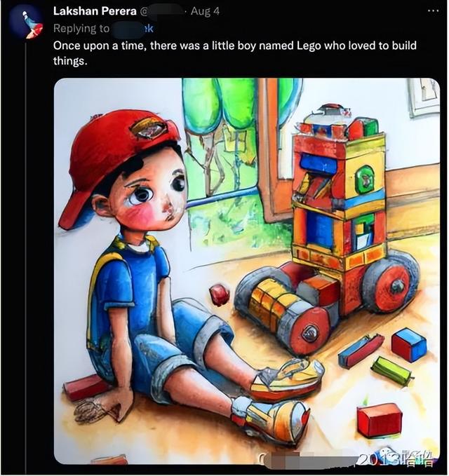Click the picture frame on the wall
Image resolution: width=449 pixels, height=476 pixels.
(424, 97)
